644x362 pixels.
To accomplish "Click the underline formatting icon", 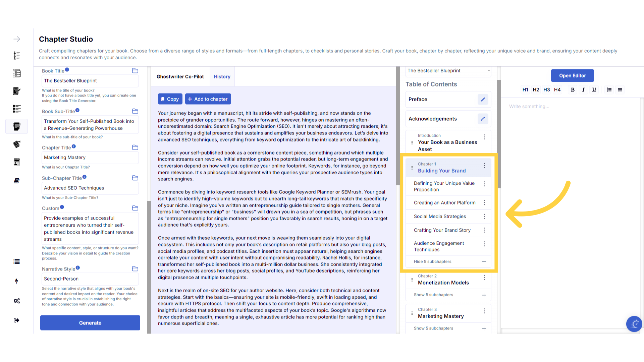I will tap(594, 90).
